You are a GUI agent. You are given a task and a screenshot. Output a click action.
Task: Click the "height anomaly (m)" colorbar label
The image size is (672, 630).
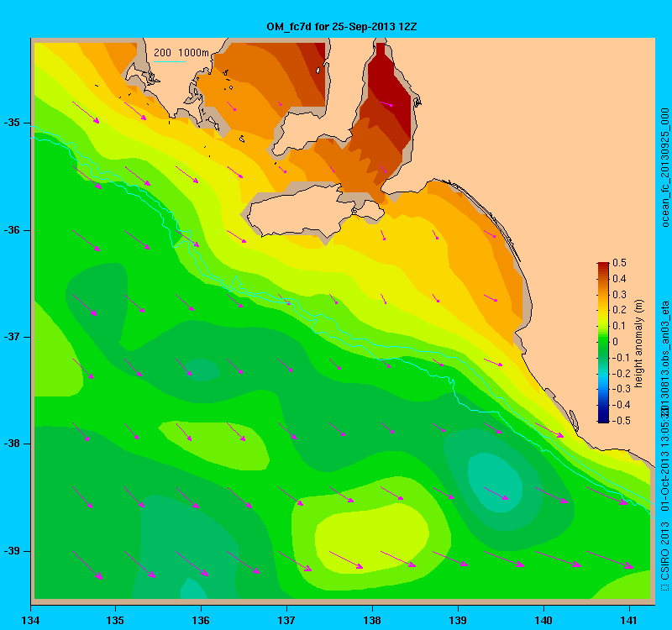(639, 344)
